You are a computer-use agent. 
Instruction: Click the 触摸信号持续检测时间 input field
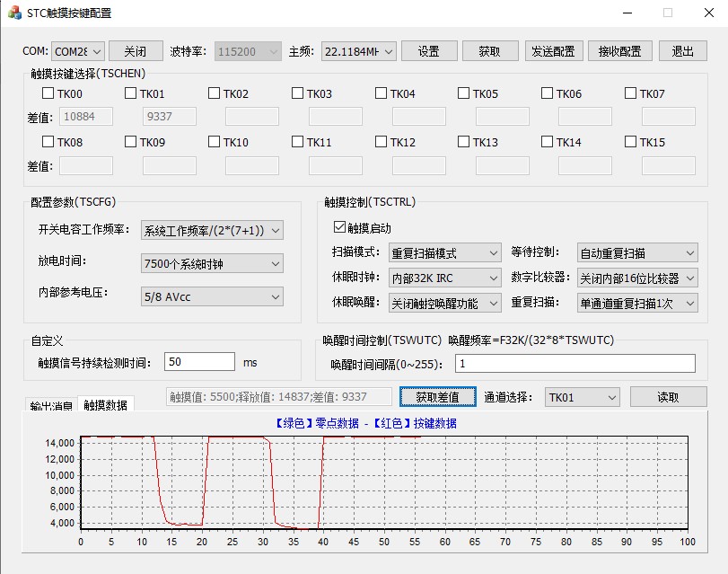(199, 362)
